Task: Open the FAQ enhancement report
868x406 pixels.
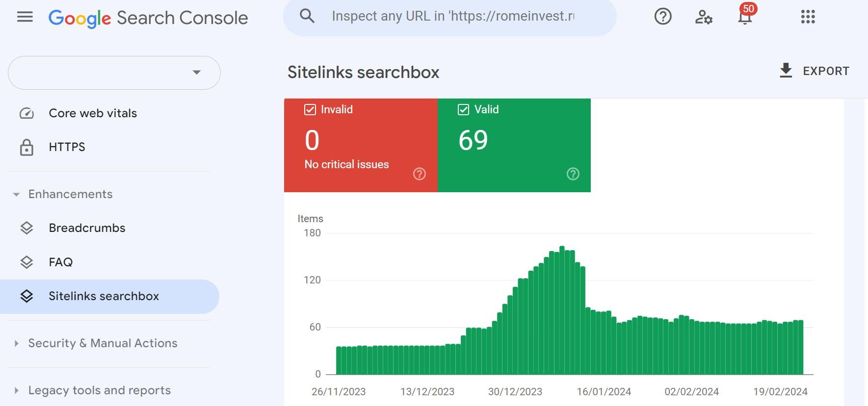Action: (x=61, y=262)
